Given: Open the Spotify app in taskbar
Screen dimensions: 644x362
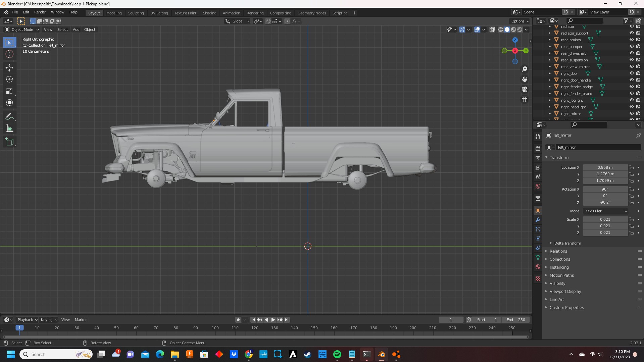Looking at the screenshot, I should [x=337, y=354].
